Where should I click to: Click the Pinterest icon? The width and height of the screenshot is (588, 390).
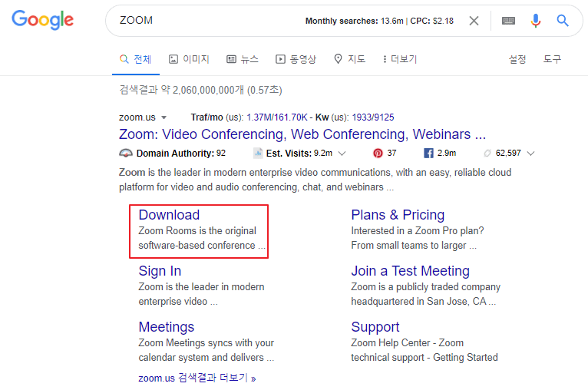click(x=378, y=153)
